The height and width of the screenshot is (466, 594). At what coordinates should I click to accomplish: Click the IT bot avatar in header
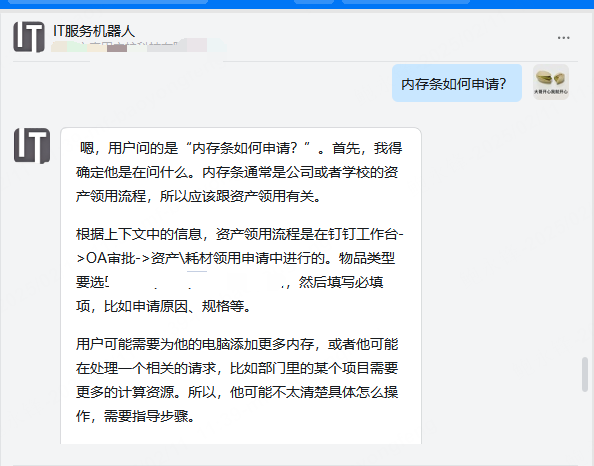[x=29, y=36]
